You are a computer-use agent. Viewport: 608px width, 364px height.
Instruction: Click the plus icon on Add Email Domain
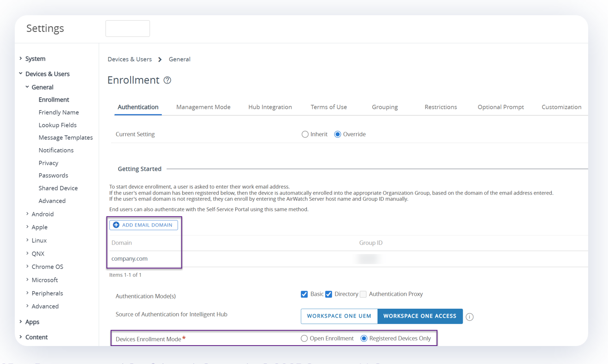click(116, 225)
